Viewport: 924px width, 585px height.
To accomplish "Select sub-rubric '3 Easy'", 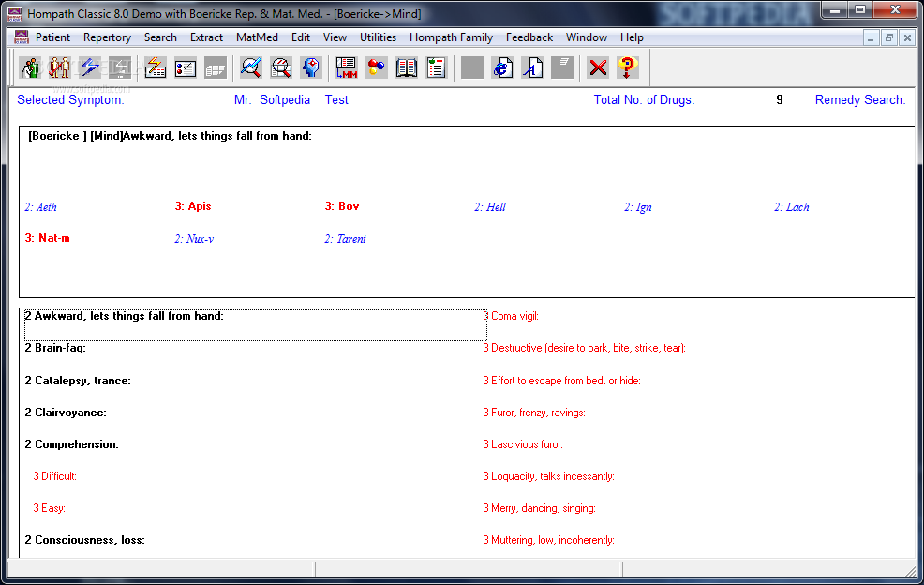I will 49,508.
